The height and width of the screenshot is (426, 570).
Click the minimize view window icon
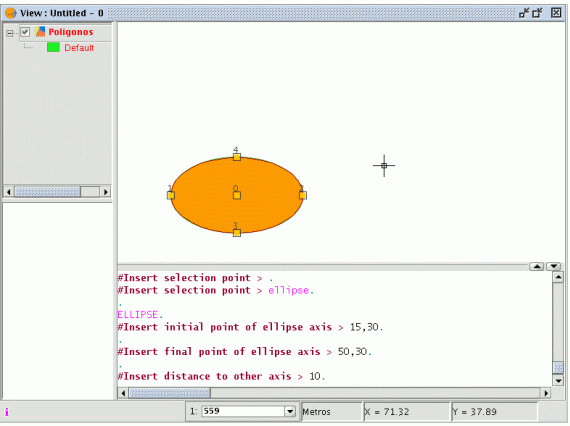524,13
